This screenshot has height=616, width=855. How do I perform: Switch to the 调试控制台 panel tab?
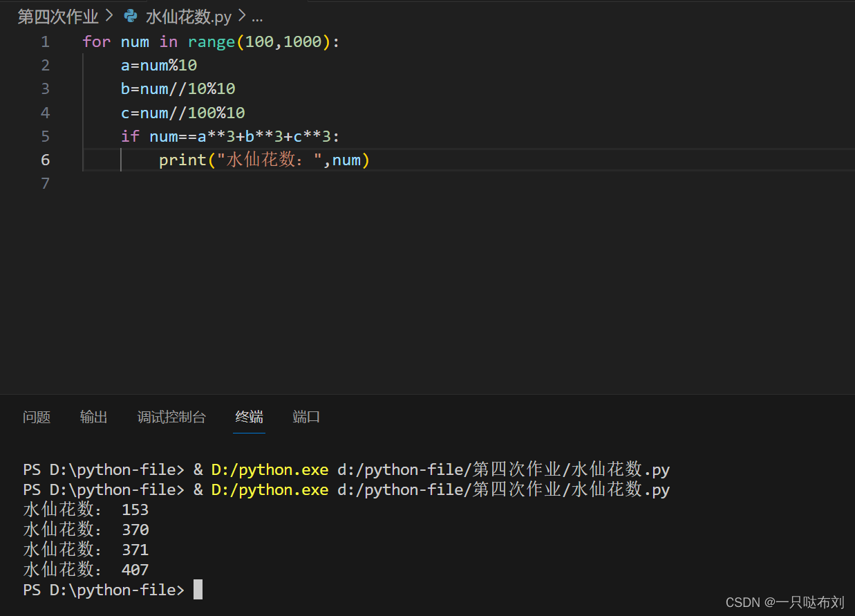tap(171, 417)
